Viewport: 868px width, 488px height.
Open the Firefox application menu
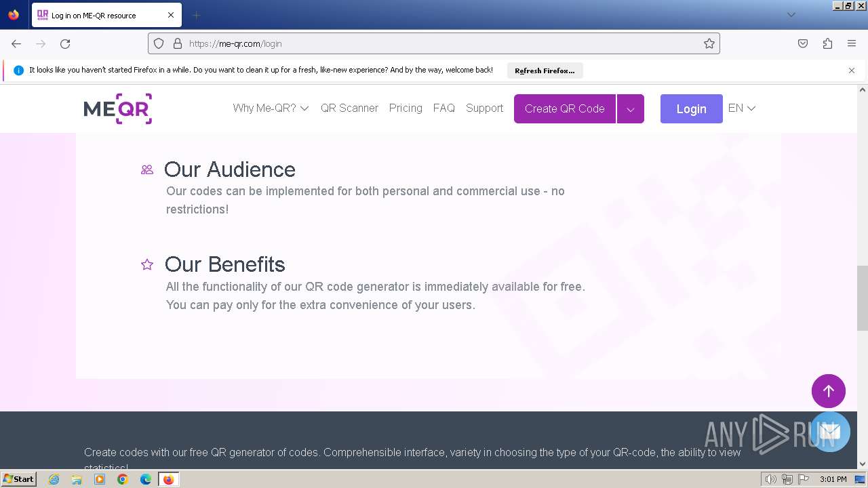[852, 43]
